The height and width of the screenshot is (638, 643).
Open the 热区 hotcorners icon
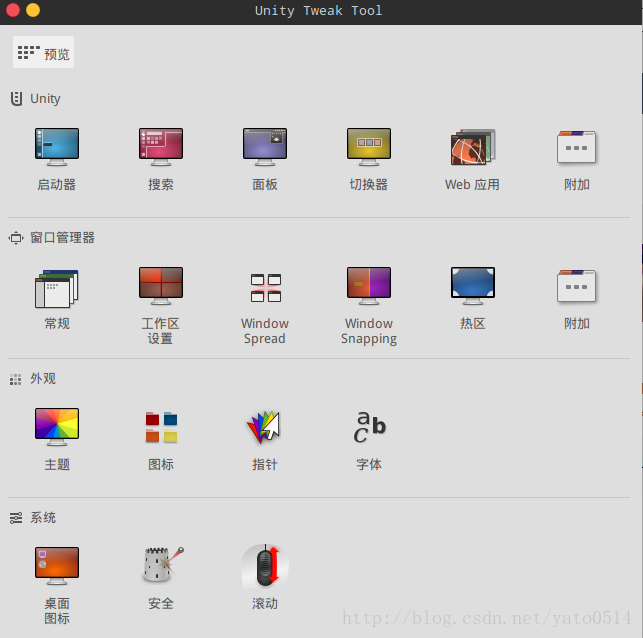(x=473, y=286)
